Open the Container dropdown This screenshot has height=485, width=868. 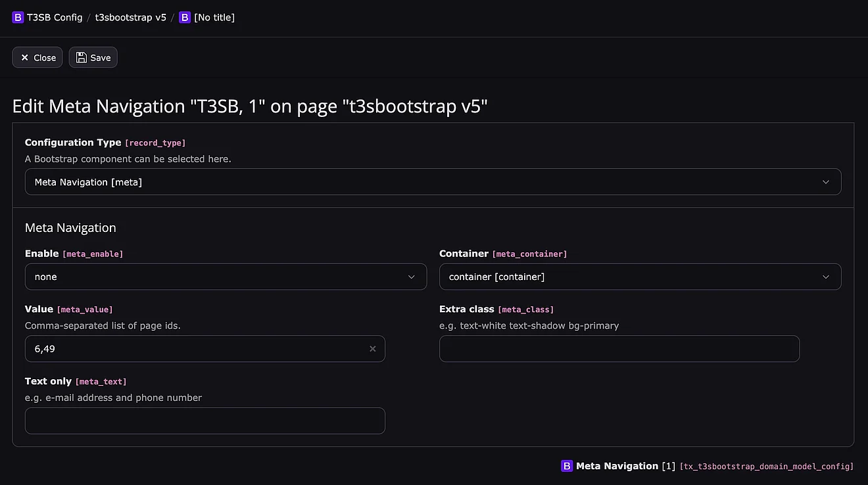click(x=640, y=277)
